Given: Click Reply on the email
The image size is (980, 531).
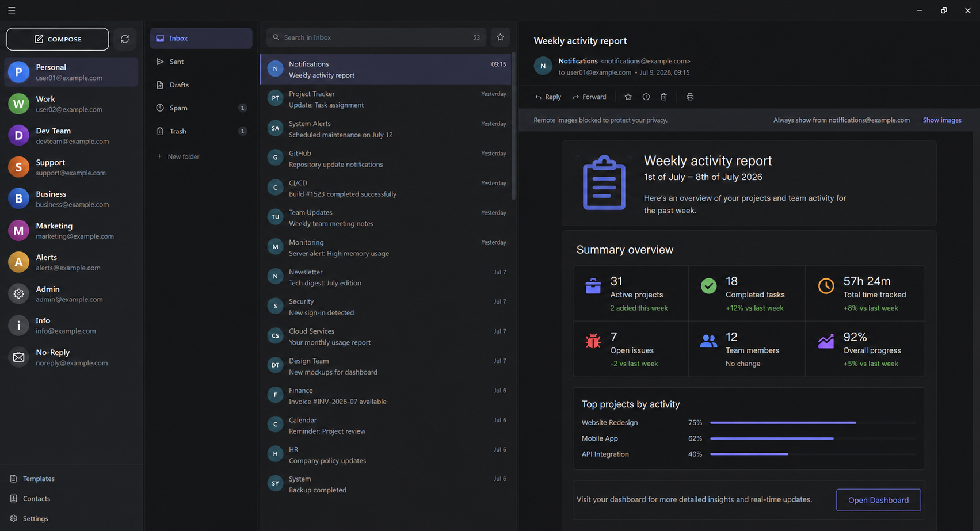Looking at the screenshot, I should point(548,97).
